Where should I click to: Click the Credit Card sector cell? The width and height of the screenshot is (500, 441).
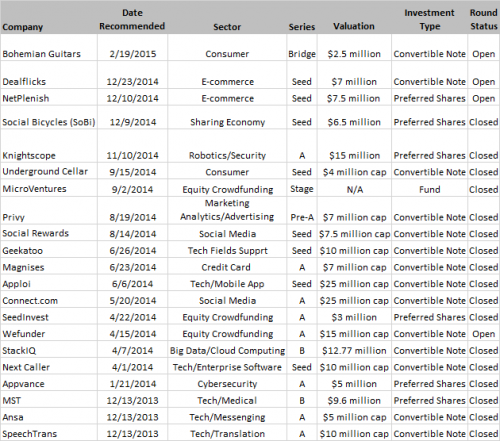[226, 267]
